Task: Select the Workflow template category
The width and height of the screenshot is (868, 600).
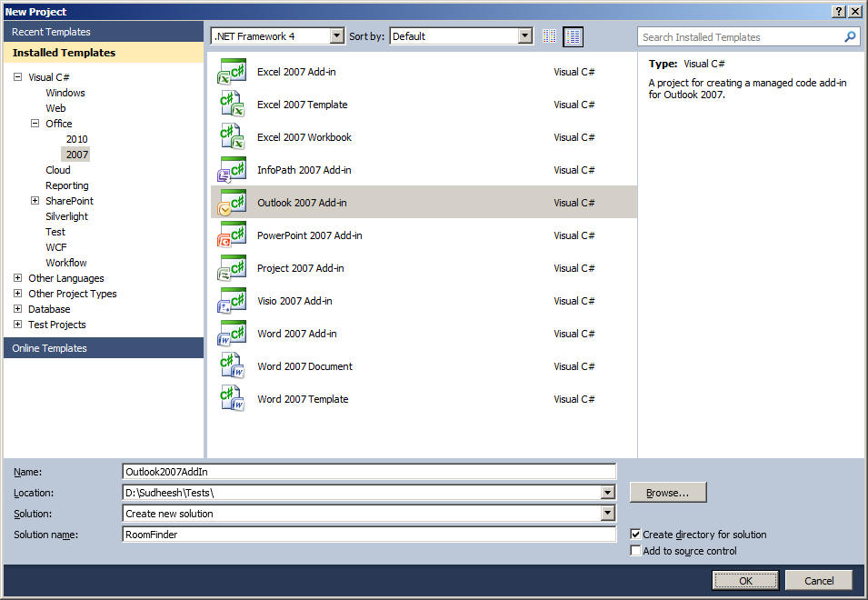Action: (x=65, y=263)
